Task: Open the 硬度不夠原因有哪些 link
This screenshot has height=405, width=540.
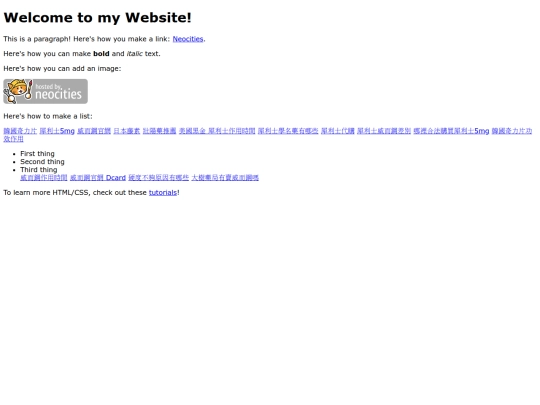Action: [158, 178]
